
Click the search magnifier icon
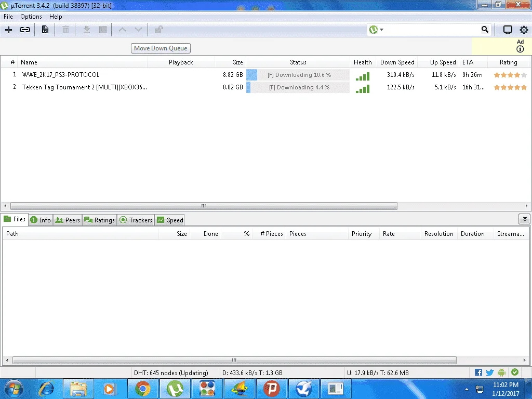pos(485,30)
